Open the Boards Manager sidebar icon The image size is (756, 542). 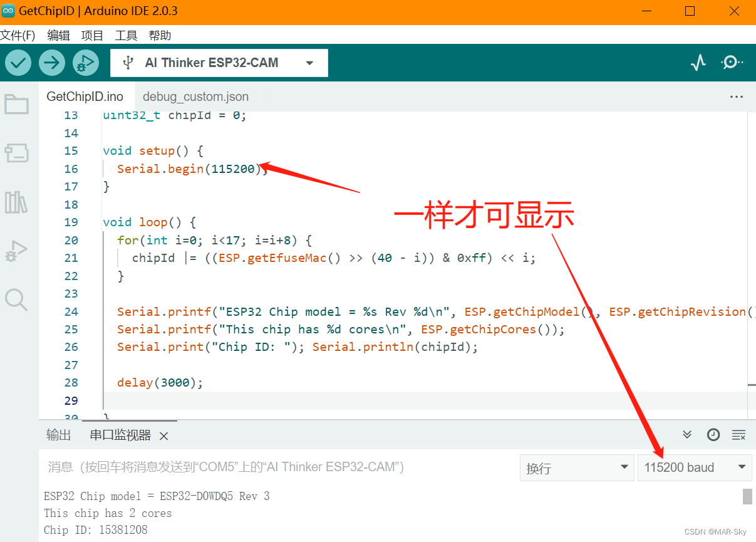pyautogui.click(x=16, y=152)
